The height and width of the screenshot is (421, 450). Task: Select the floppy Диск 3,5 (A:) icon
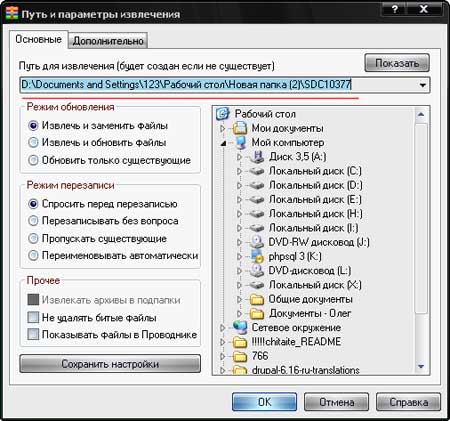257,157
